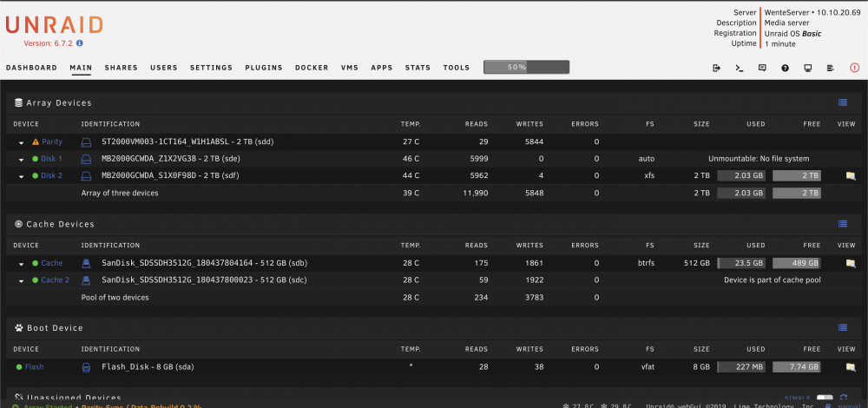The height and width of the screenshot is (408, 868).
Task: Click the info icon beside Version 6.7.2
Action: tap(80, 43)
